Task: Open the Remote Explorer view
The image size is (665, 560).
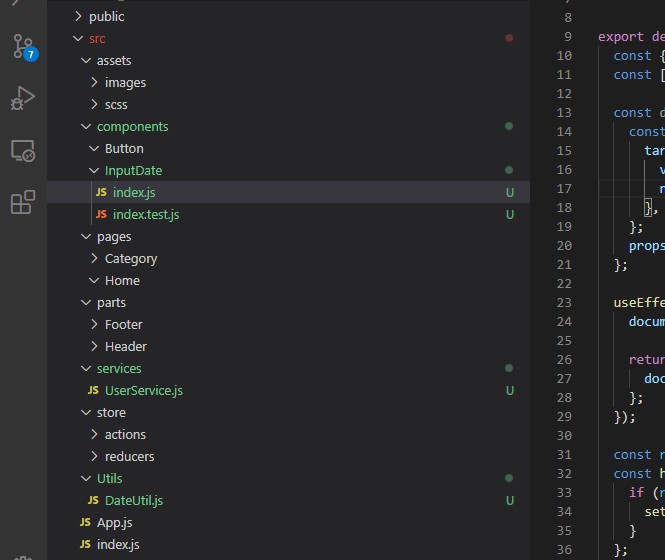Action: 23,151
